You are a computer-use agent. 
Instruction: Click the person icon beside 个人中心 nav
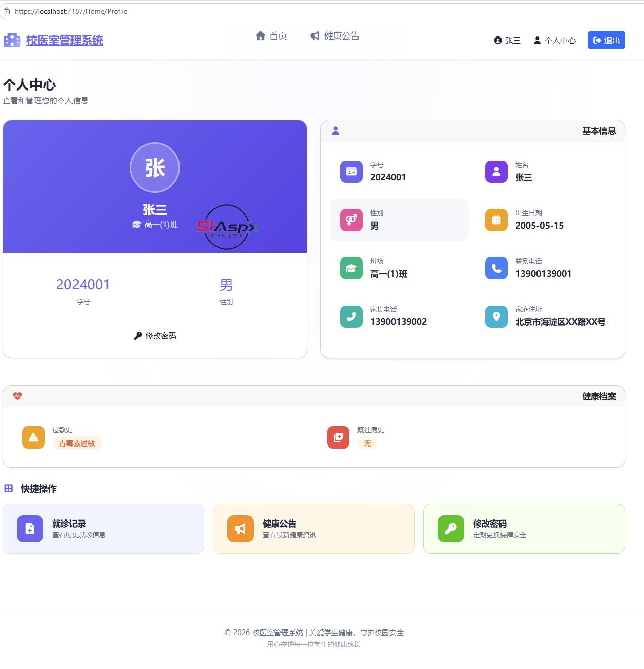point(537,40)
